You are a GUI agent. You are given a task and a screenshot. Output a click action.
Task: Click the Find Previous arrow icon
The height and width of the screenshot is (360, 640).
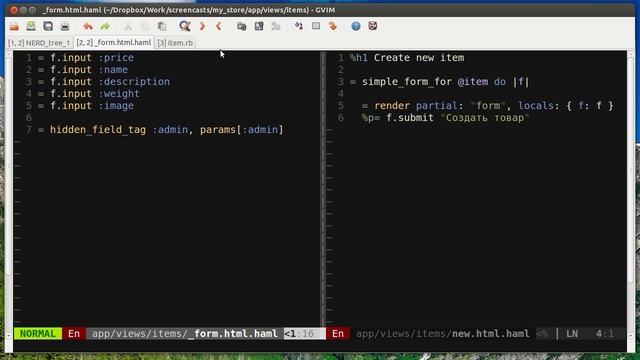tap(219, 27)
